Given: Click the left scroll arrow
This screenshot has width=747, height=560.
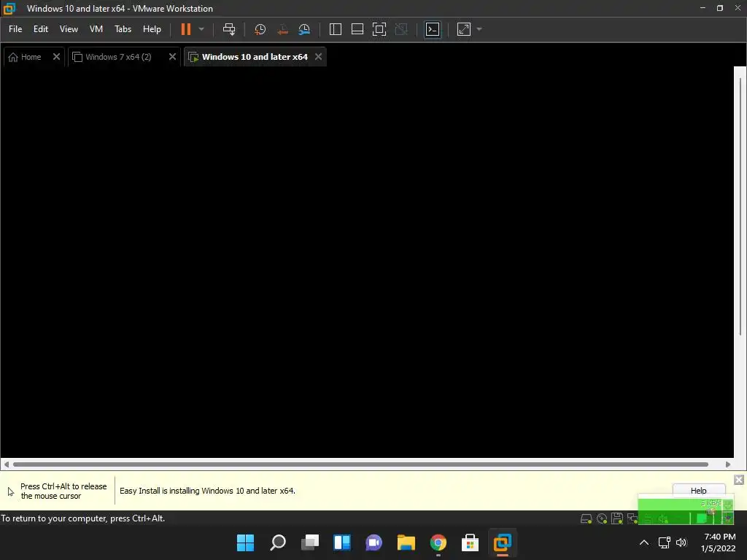Looking at the screenshot, I should 6,464.
